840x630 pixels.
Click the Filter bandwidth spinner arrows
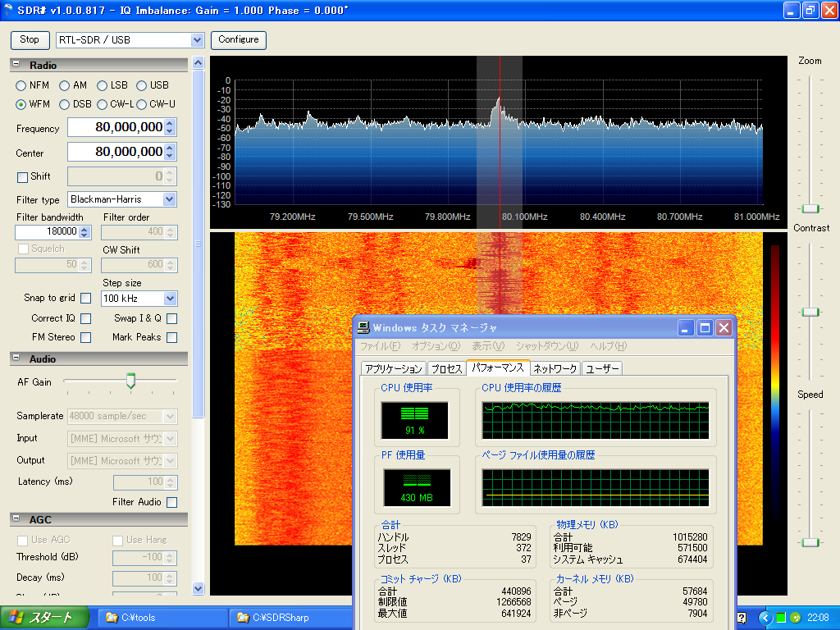pos(84,232)
